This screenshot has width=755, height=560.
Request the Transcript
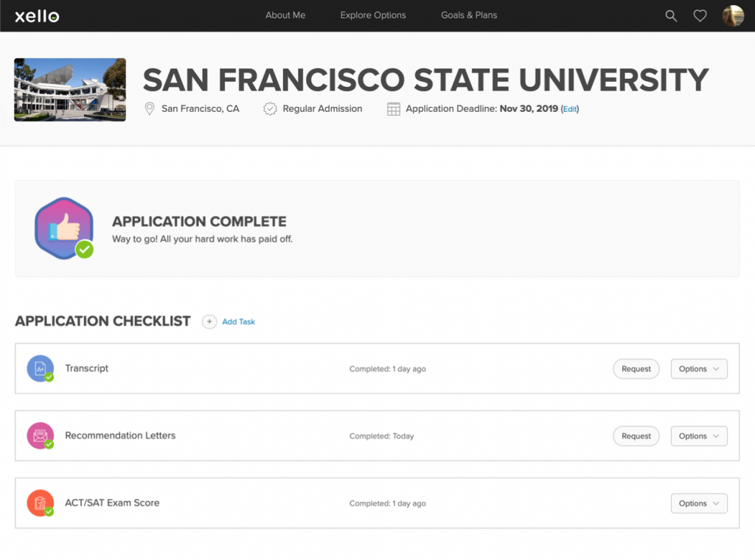(636, 368)
